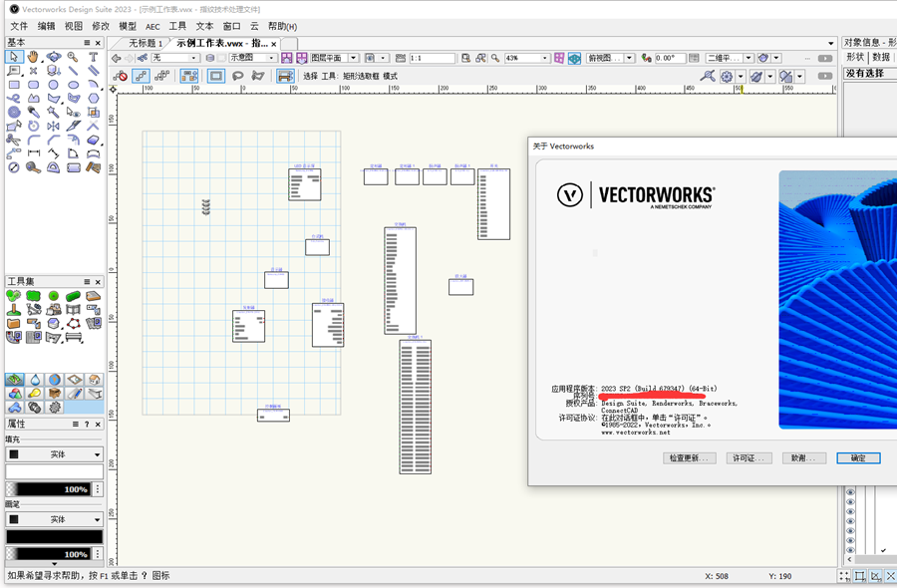
Task: Click the 致谢 button
Action: (802, 458)
